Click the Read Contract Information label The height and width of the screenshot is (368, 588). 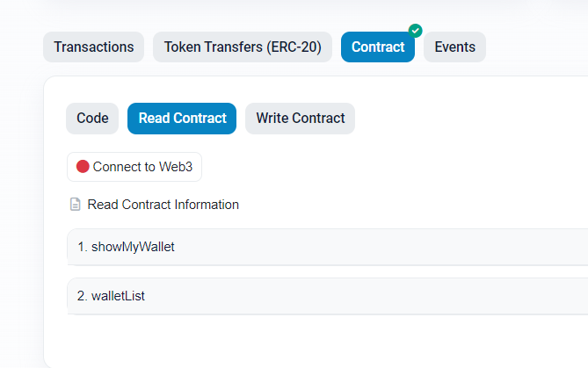tap(163, 205)
